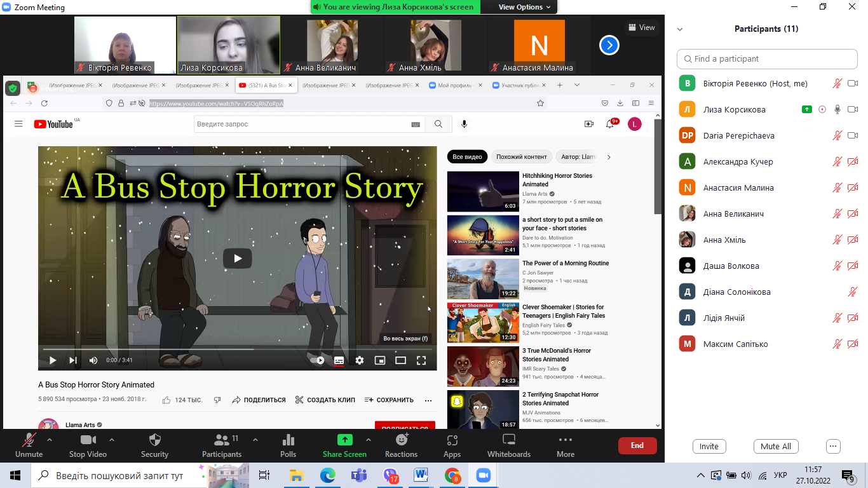Click the Find a participant search field

pos(767,58)
